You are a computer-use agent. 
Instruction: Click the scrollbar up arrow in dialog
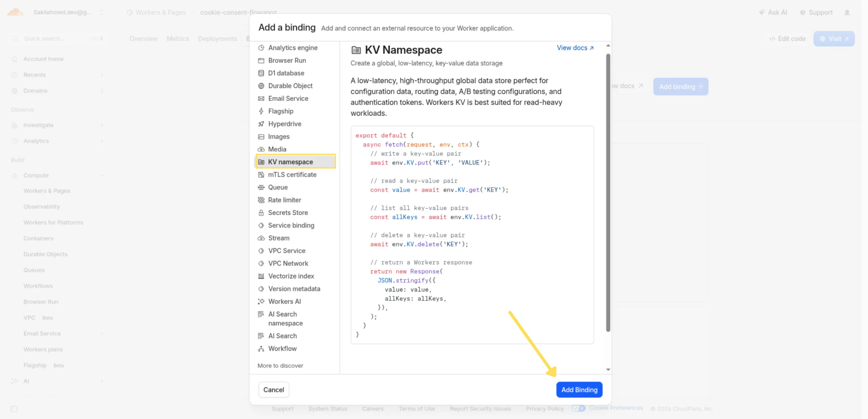[x=608, y=45]
